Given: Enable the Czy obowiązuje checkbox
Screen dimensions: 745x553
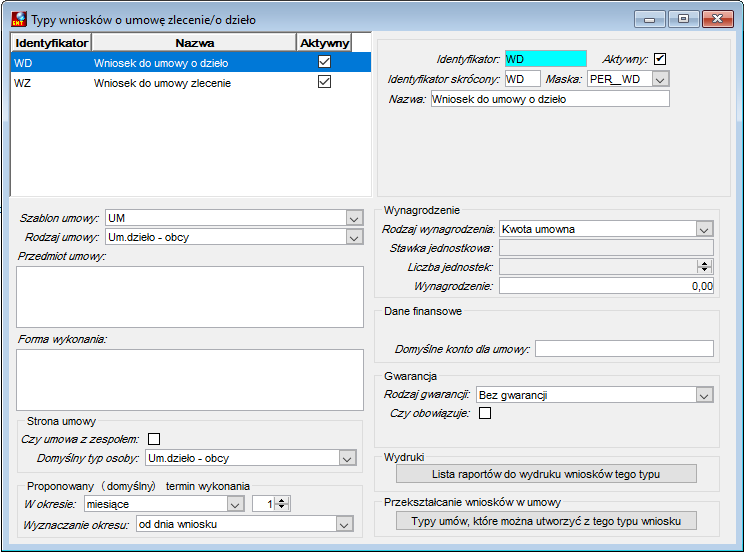Looking at the screenshot, I should click(485, 413).
